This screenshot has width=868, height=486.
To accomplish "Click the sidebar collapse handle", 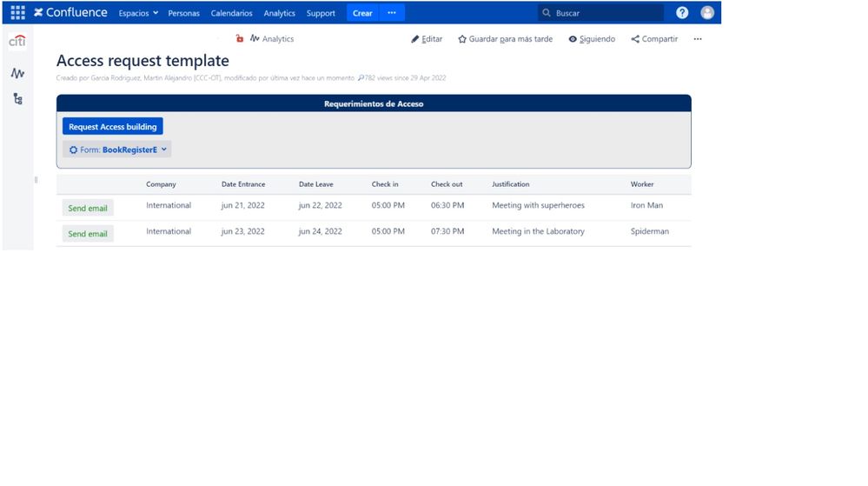I will (x=36, y=180).
